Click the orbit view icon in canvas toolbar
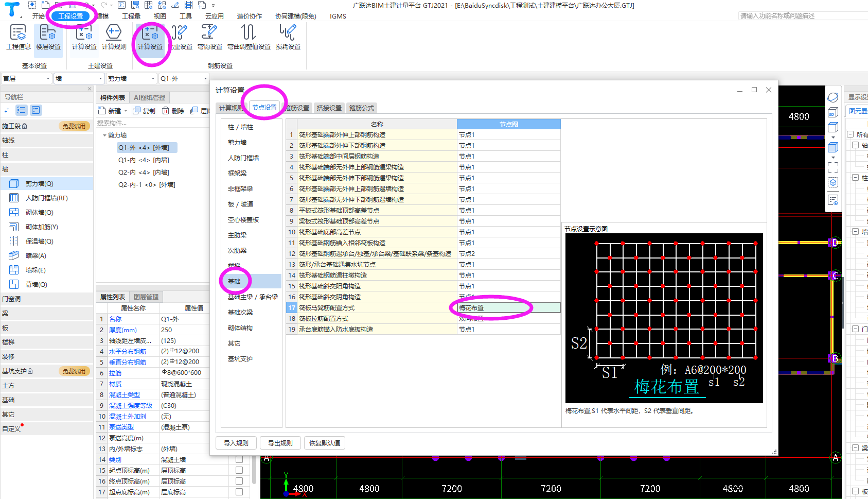The height and width of the screenshot is (499, 868). 833,97
